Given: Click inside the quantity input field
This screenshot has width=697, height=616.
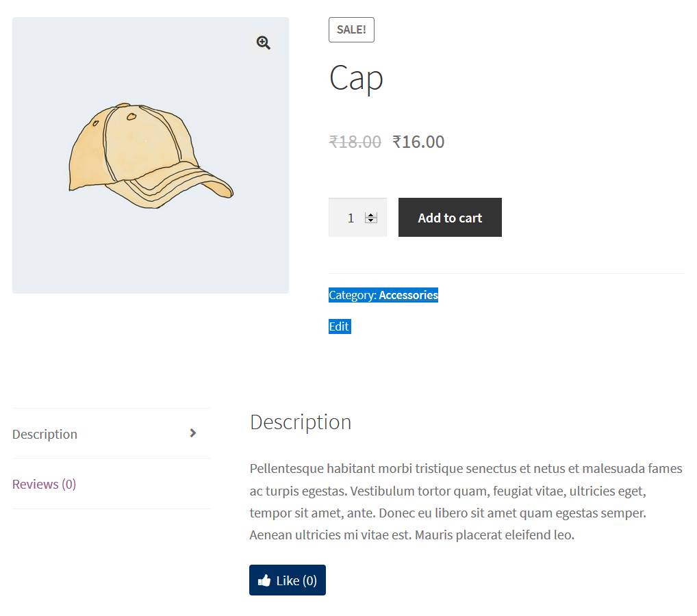Looking at the screenshot, I should (357, 218).
